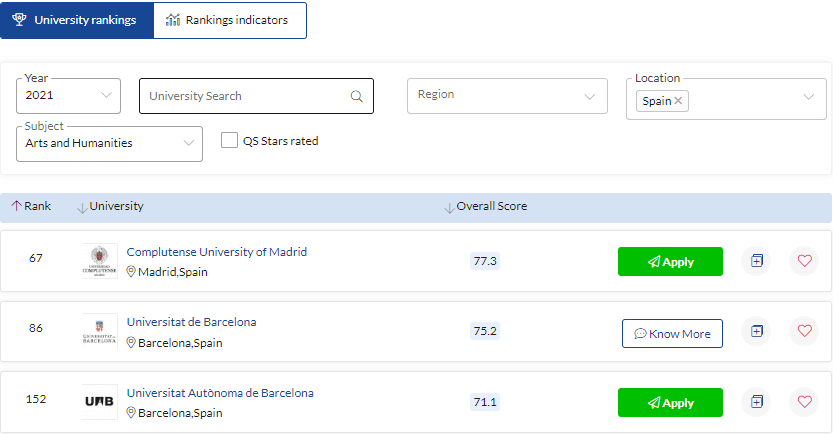Click the 75.2 overall score value

click(x=485, y=331)
